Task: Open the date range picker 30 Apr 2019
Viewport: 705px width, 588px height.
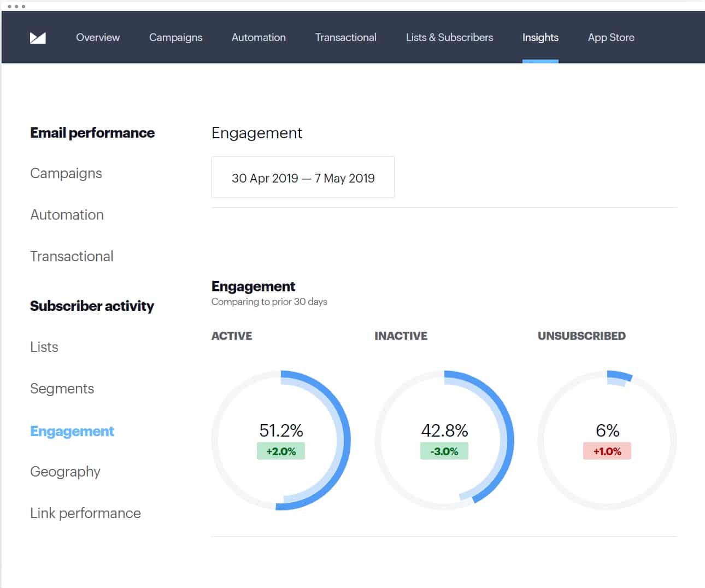Action: click(x=303, y=178)
